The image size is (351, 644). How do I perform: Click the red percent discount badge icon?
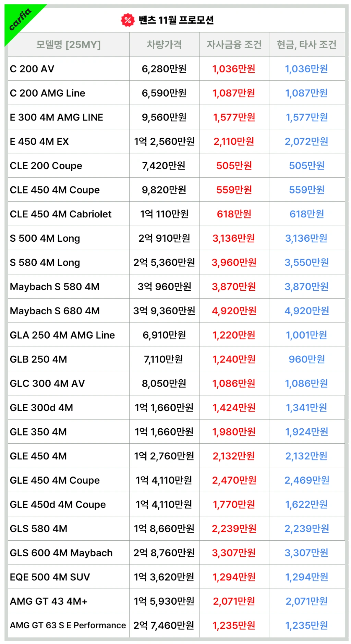click(128, 20)
